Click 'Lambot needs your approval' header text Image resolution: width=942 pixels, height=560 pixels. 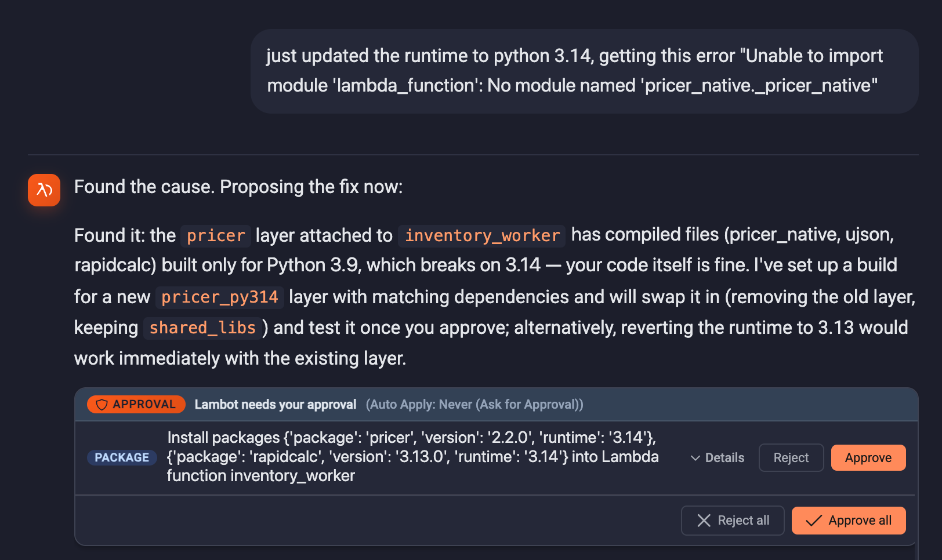tap(276, 405)
